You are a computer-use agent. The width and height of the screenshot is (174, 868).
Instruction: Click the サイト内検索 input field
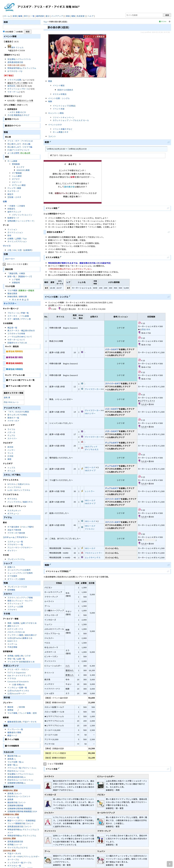pos(144,15)
